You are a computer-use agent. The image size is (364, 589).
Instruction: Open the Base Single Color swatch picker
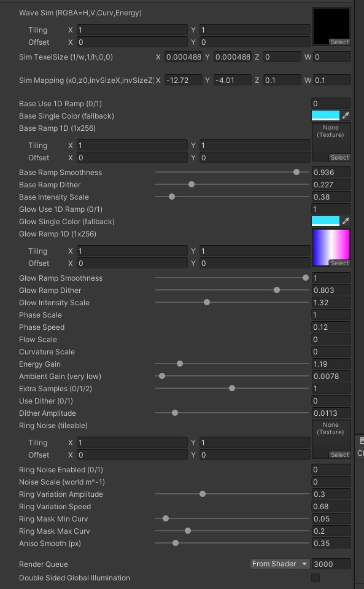pos(327,114)
